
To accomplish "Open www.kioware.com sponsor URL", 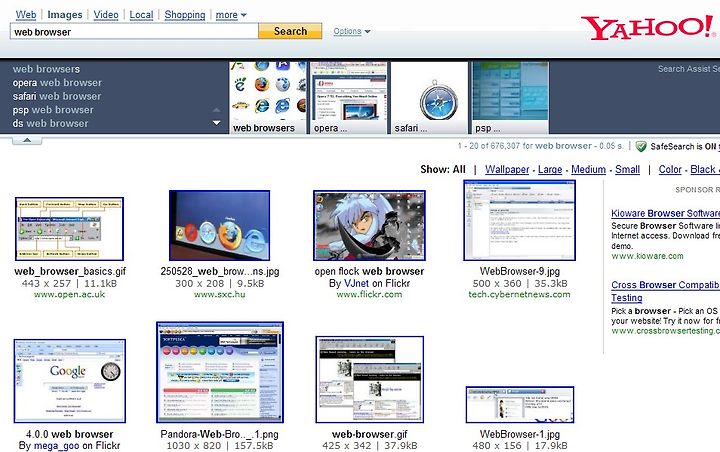I will coord(647,256).
